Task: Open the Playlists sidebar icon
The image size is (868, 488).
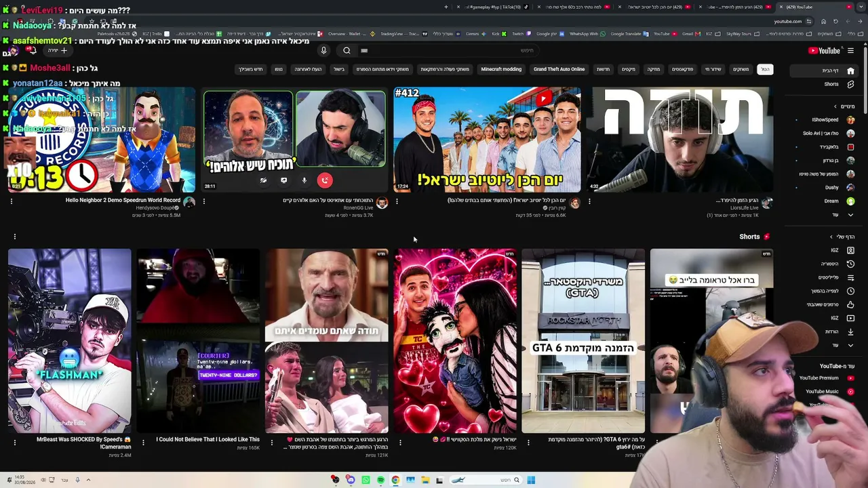Action: click(x=850, y=277)
